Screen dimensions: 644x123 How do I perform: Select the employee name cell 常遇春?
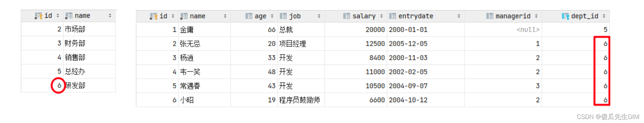point(204,86)
